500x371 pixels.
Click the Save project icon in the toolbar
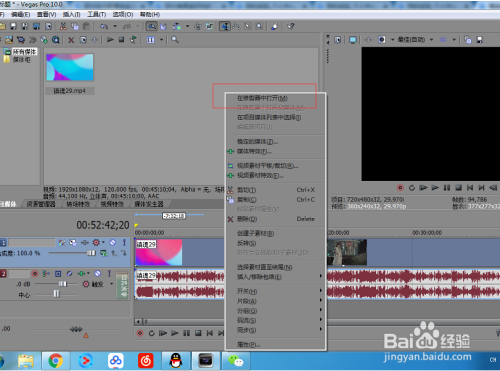13,26
